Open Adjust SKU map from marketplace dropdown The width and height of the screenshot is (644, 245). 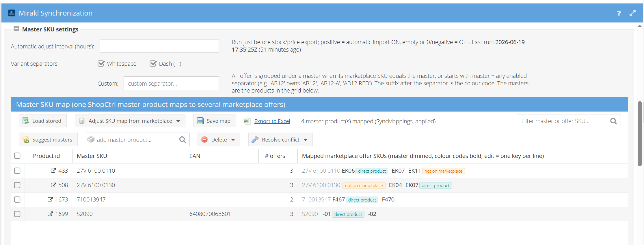pos(130,121)
